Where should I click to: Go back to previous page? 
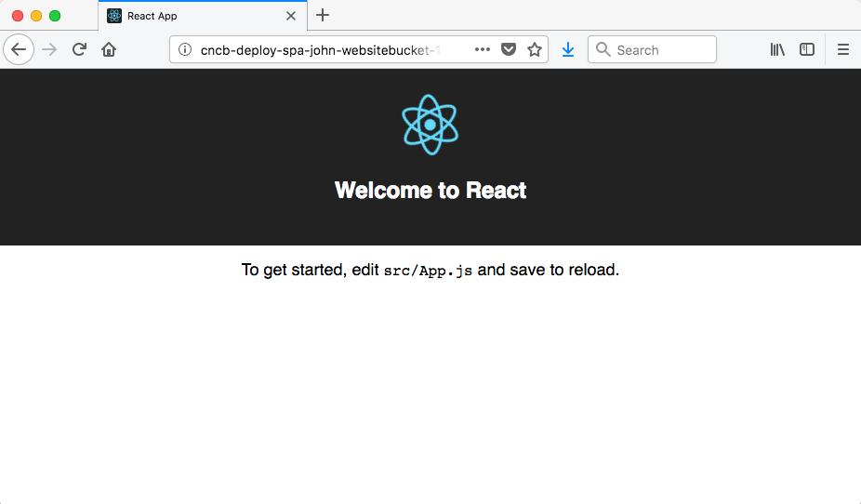(x=19, y=49)
